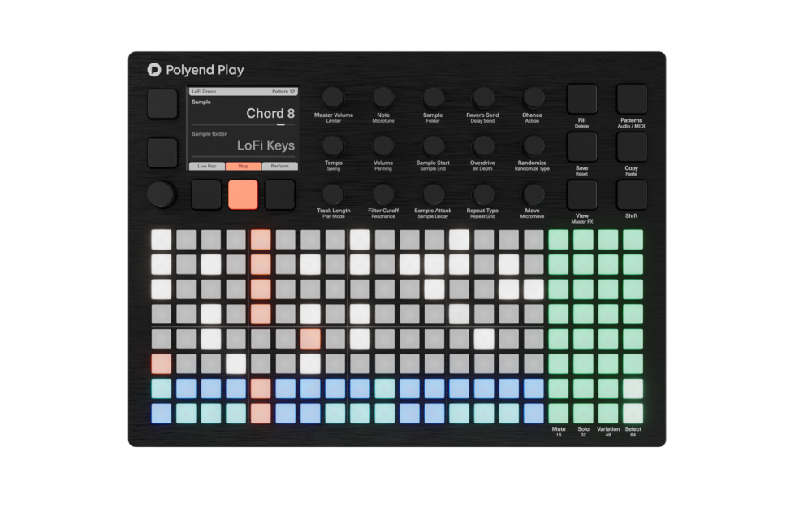This screenshot has width=812, height=508.
Task: Click the Polyend logo icon
Action: pyautogui.click(x=154, y=69)
